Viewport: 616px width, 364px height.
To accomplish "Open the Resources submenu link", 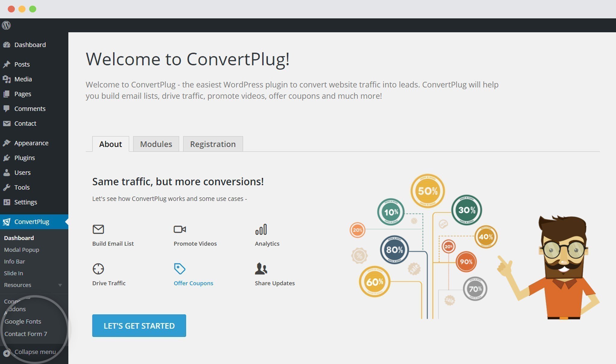I will pyautogui.click(x=17, y=285).
